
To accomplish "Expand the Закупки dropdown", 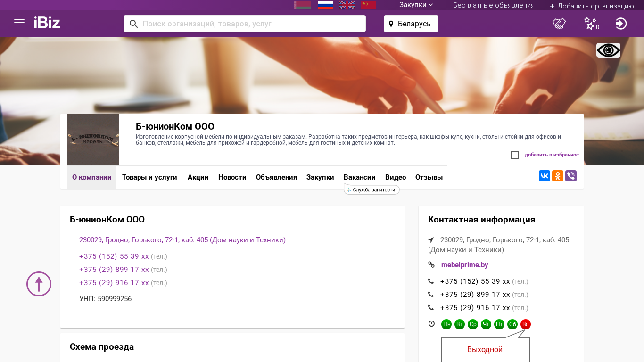I will (416, 5).
